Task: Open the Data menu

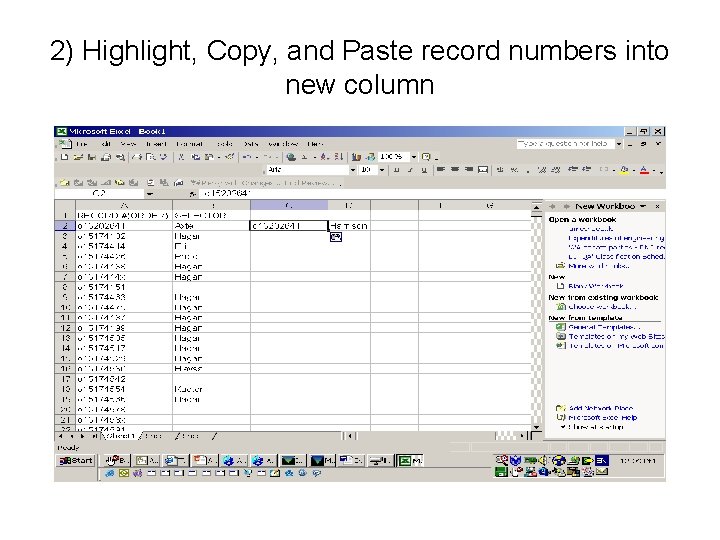Action: pyautogui.click(x=251, y=144)
